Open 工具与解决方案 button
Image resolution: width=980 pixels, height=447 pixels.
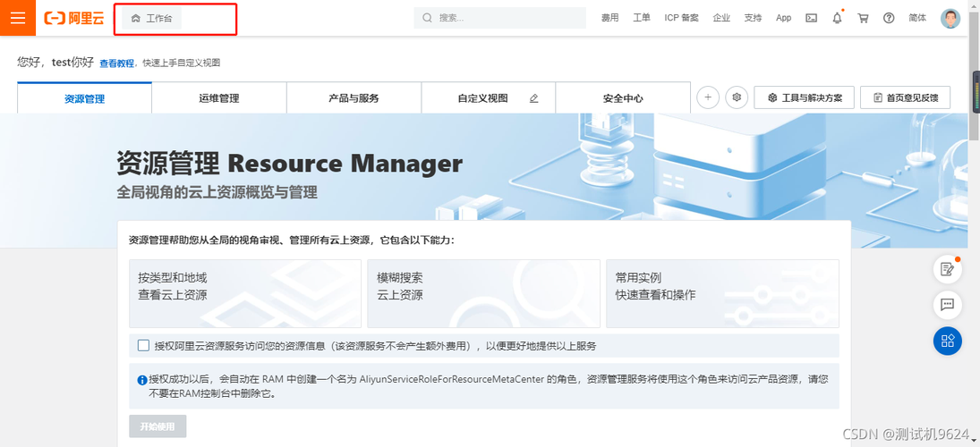(805, 97)
